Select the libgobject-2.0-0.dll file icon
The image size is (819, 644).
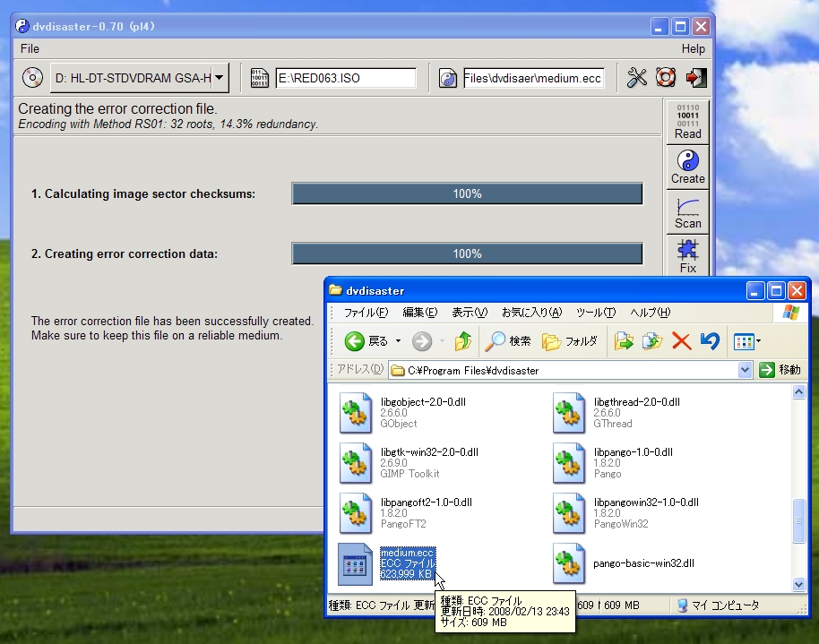click(x=355, y=413)
